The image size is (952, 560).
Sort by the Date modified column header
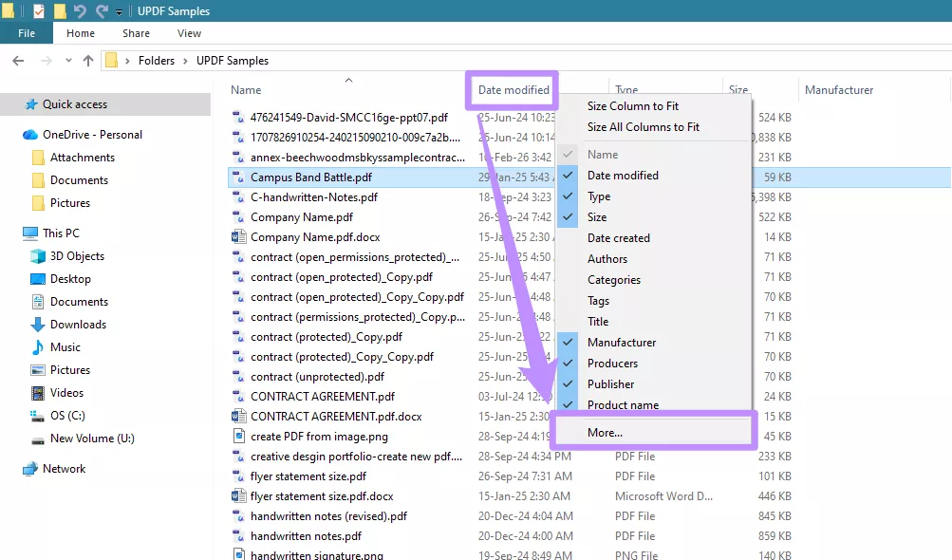tap(513, 90)
